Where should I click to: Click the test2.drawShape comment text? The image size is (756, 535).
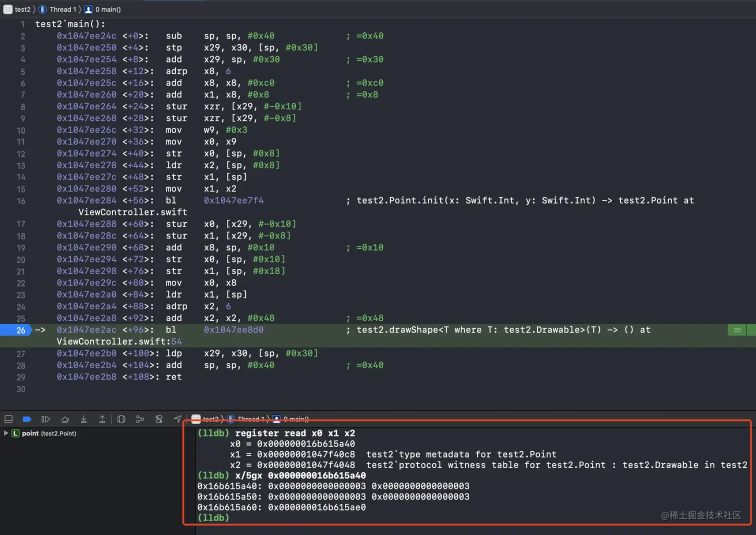[503, 329]
